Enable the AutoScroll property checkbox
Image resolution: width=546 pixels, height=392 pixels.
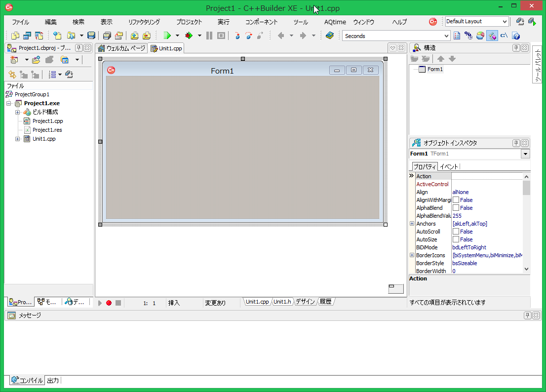click(456, 232)
